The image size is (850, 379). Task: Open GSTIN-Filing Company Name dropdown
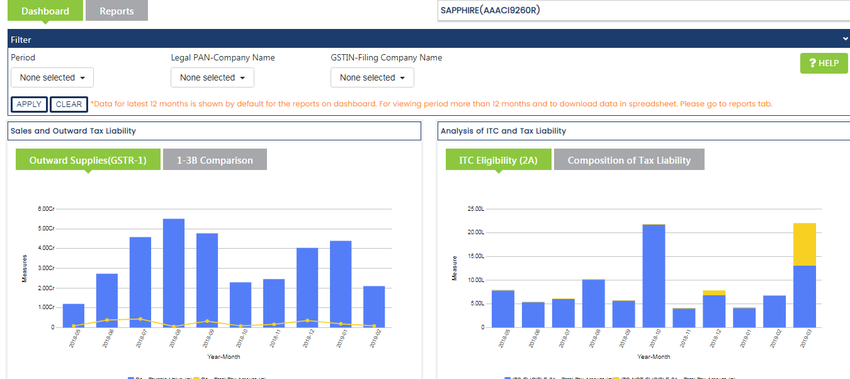click(x=372, y=78)
